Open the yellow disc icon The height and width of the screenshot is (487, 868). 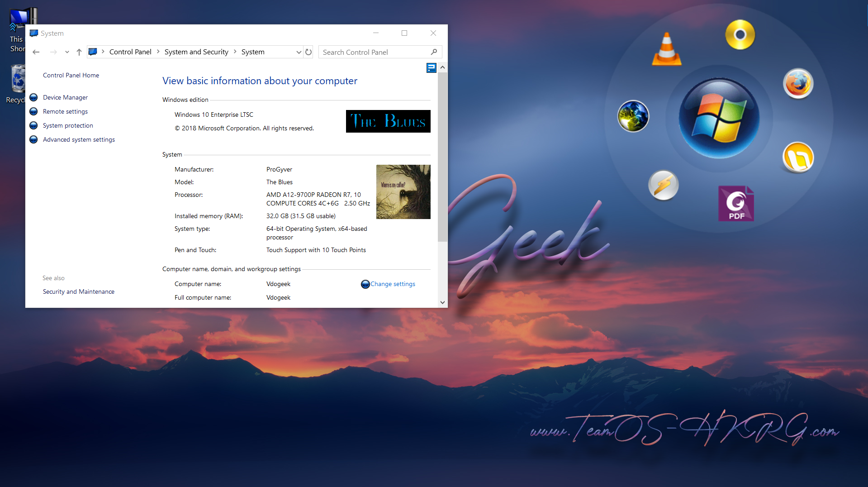740,34
